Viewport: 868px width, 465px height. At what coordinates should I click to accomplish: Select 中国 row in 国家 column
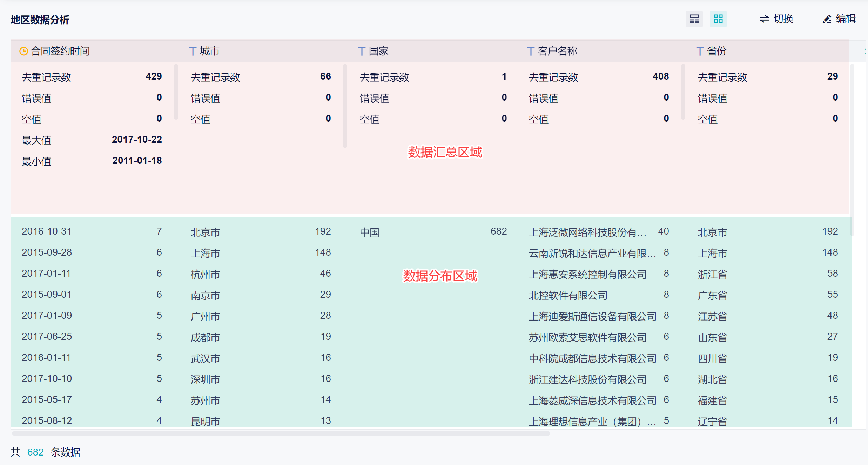[x=370, y=232]
